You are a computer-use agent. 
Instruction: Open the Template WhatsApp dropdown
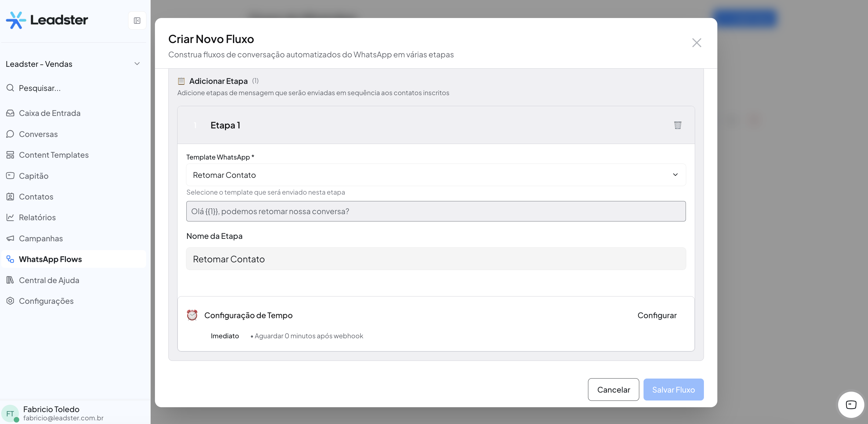(436, 175)
